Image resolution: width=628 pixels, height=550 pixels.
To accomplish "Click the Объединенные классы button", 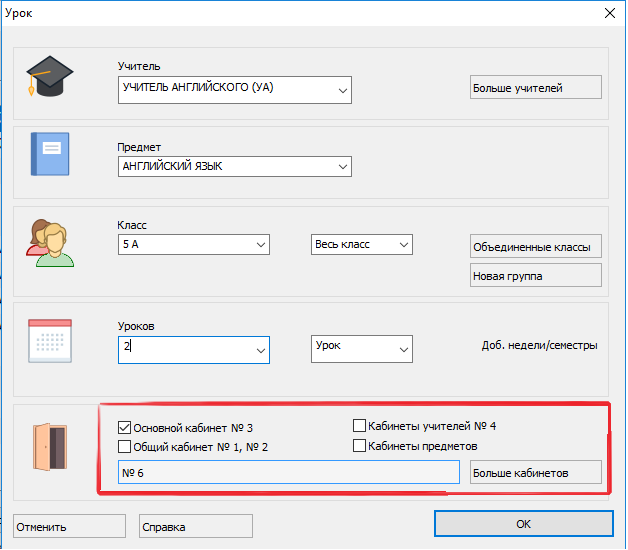I will [x=535, y=247].
